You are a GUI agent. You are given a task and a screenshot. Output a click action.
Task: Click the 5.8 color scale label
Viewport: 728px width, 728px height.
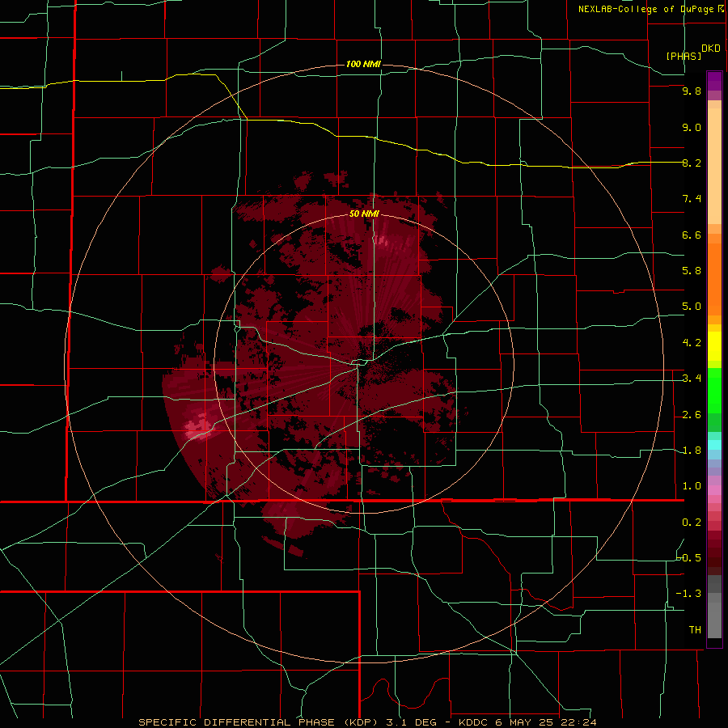(x=692, y=271)
